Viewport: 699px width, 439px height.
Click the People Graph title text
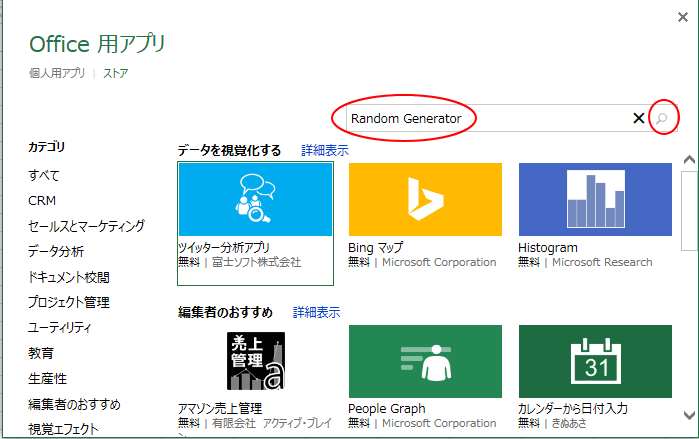click(x=387, y=408)
